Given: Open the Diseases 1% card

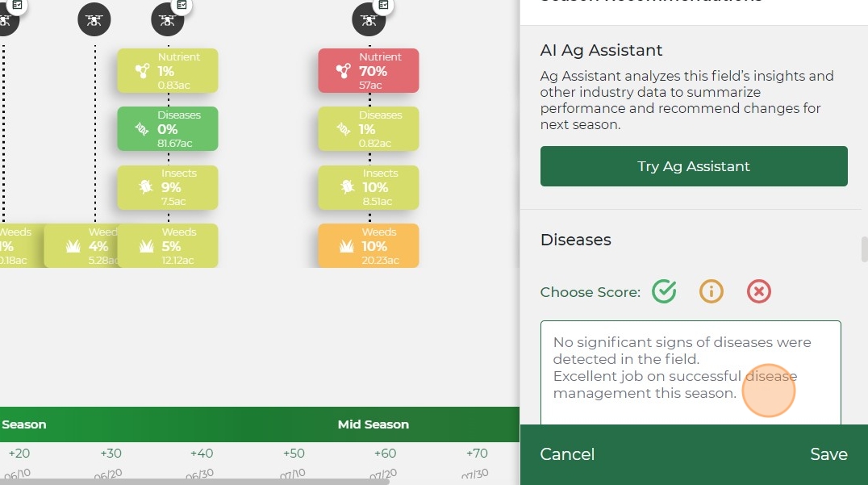Looking at the screenshot, I should 369,129.
